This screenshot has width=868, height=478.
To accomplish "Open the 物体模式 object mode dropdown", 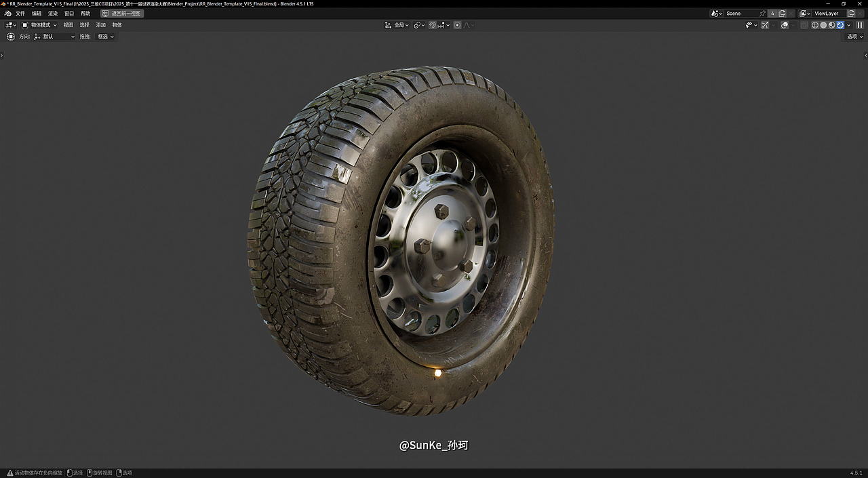I will coord(39,25).
